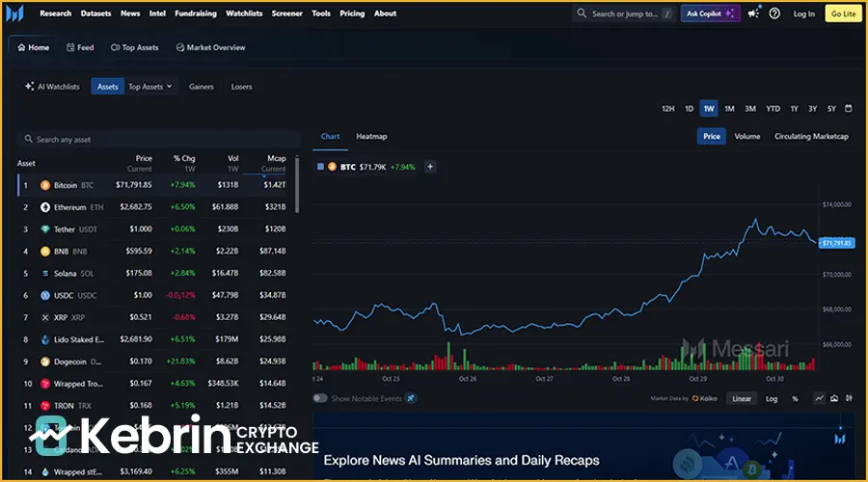Click the Solana coin icon in asset list

click(x=44, y=274)
